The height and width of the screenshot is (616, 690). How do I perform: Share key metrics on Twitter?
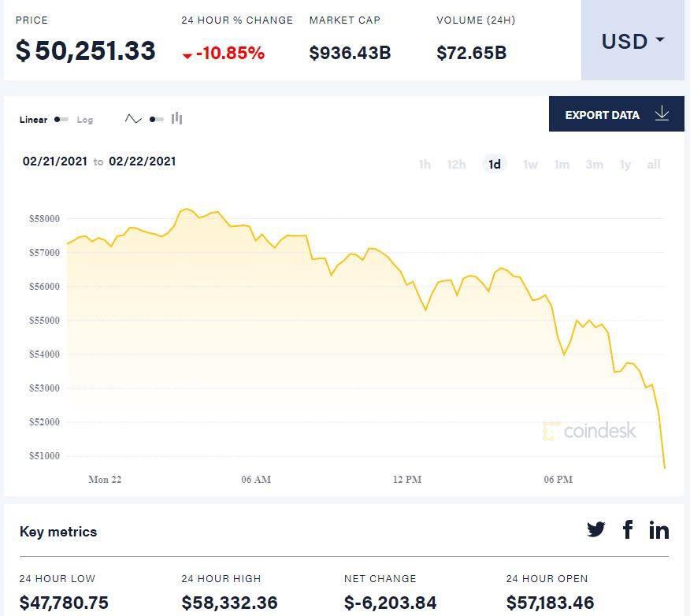(596, 530)
